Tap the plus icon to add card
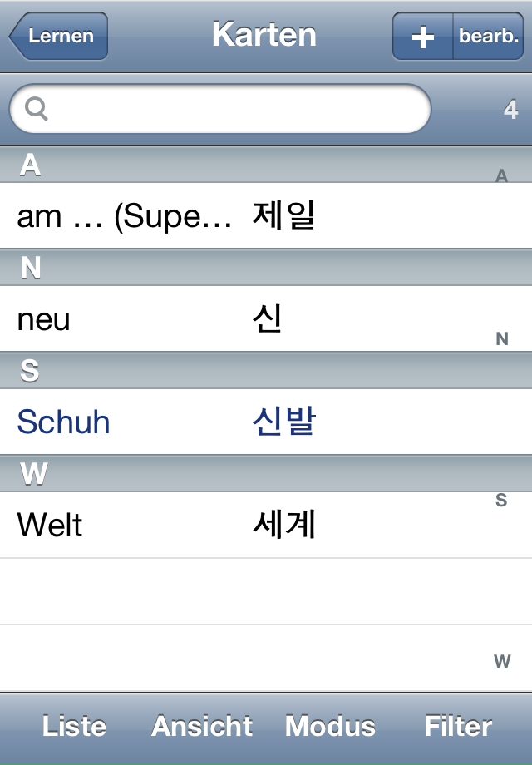Screen dimensions: 532x765 coord(423,37)
